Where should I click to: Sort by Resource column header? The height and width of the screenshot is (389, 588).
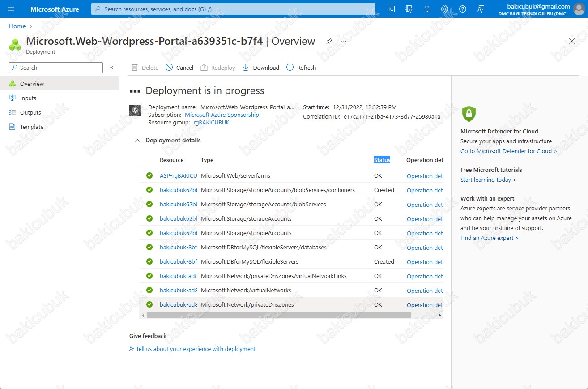[x=172, y=160]
